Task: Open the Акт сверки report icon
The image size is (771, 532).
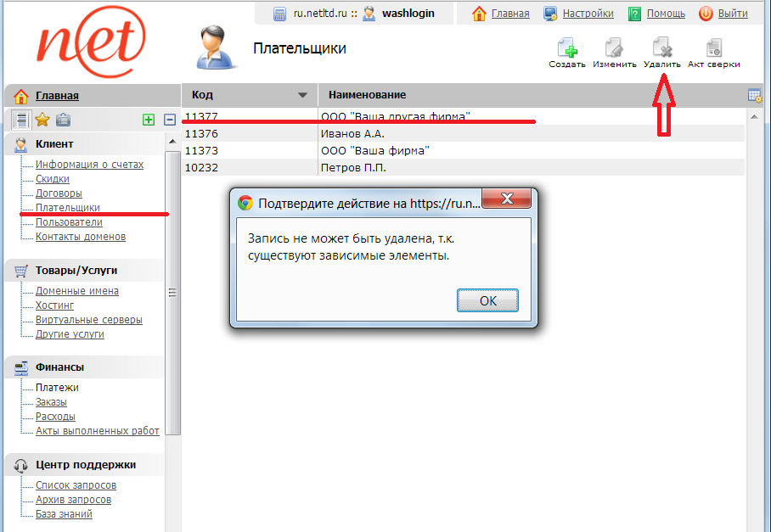Action: click(x=713, y=48)
